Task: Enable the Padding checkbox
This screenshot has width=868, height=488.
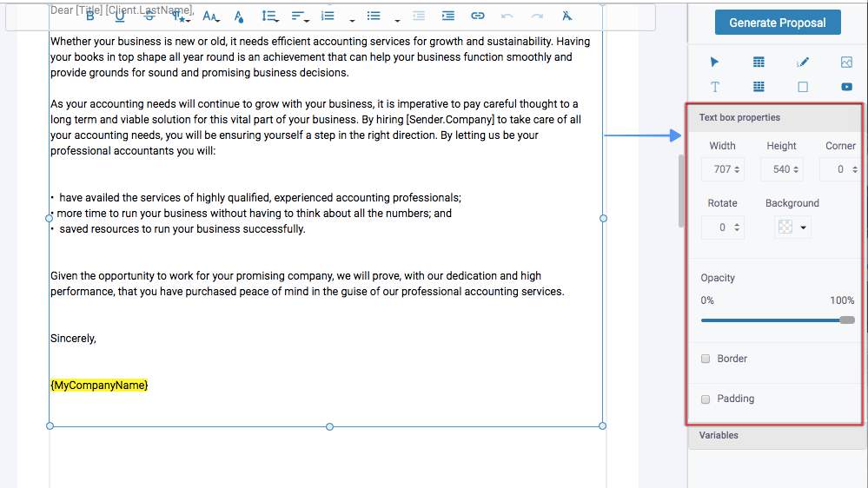Action: point(706,399)
